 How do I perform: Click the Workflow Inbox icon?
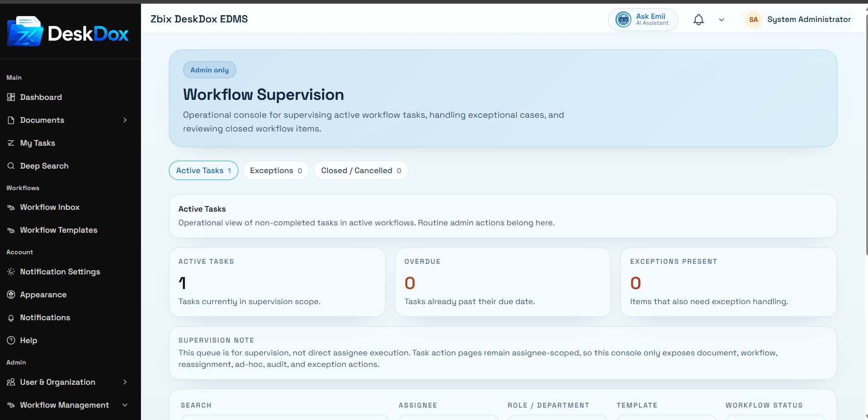pos(11,207)
